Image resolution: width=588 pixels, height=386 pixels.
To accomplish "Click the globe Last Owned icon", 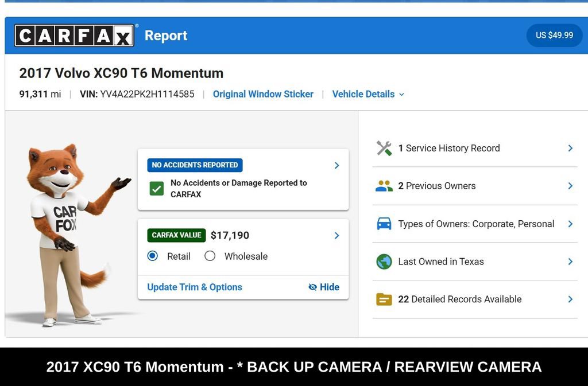I will [x=384, y=262].
